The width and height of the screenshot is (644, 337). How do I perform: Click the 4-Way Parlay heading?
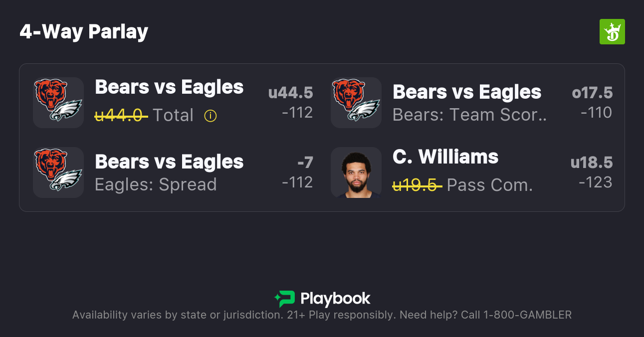pos(84,32)
